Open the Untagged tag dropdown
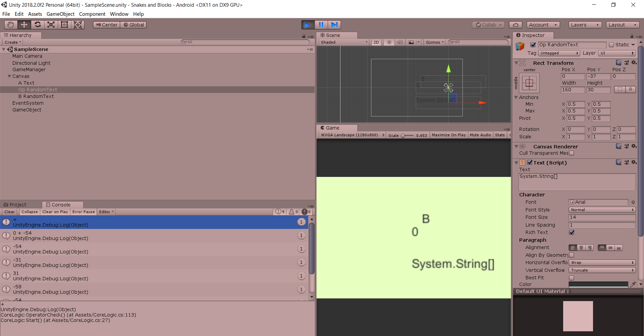Screen dimensions: 644x336 (559, 53)
